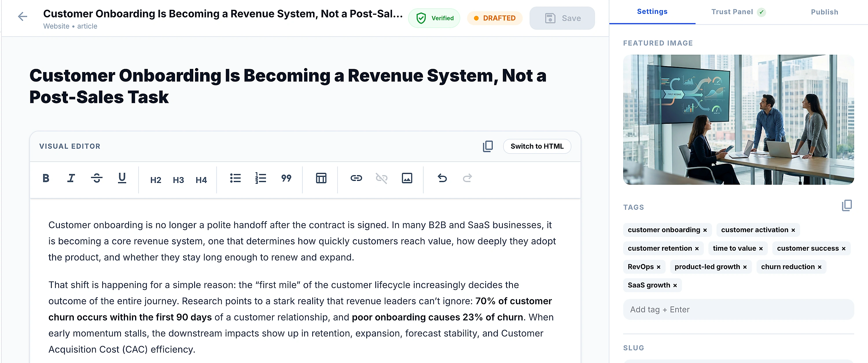Click the featured image thumbnail
The width and height of the screenshot is (868, 363).
point(738,120)
